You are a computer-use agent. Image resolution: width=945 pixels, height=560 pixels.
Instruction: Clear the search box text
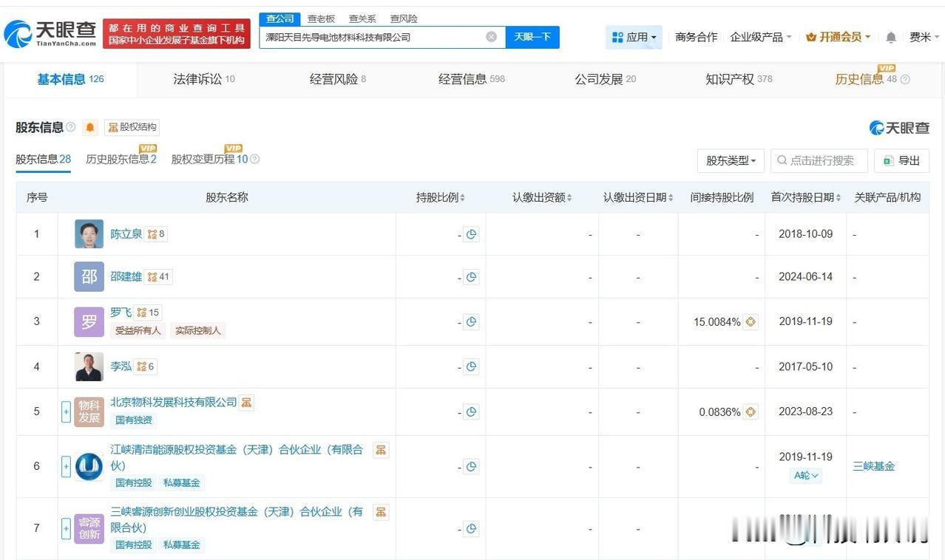(491, 37)
